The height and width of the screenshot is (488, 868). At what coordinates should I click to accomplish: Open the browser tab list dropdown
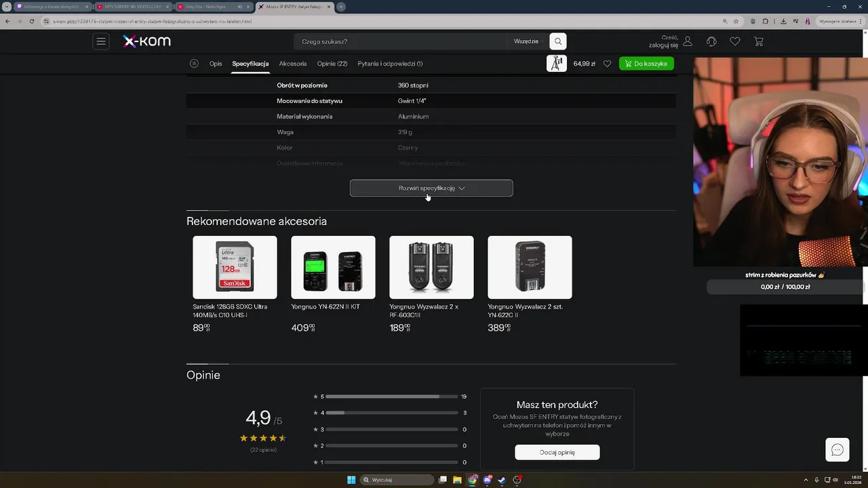coord(7,7)
